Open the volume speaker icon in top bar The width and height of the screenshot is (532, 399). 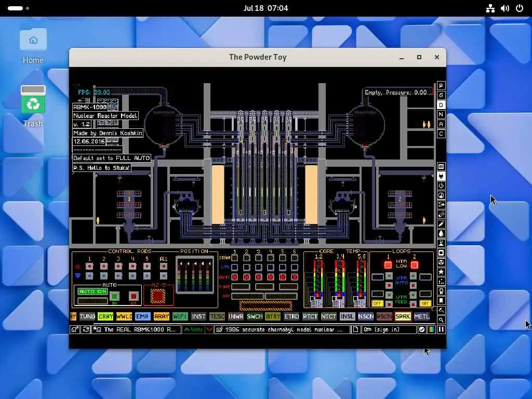[x=505, y=8]
